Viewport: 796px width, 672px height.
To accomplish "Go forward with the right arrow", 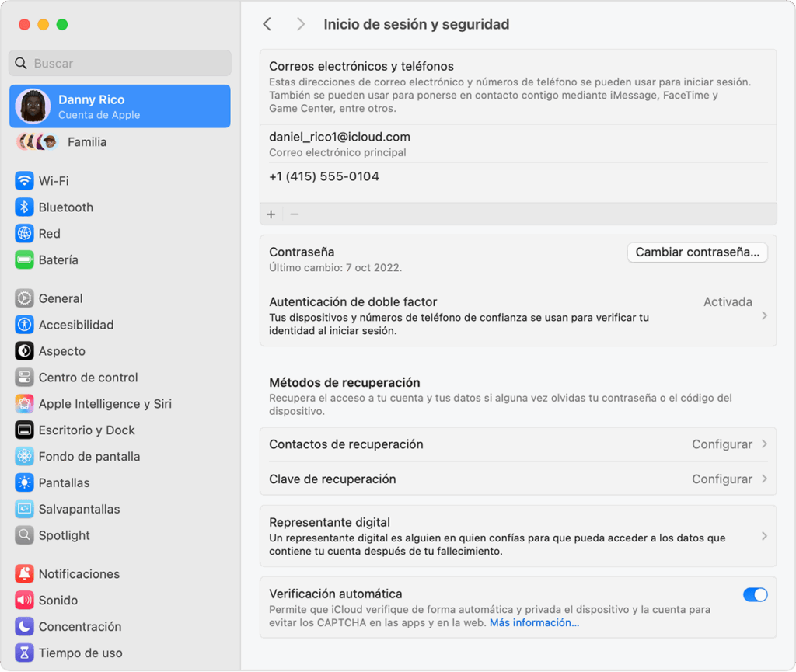I will coord(301,24).
